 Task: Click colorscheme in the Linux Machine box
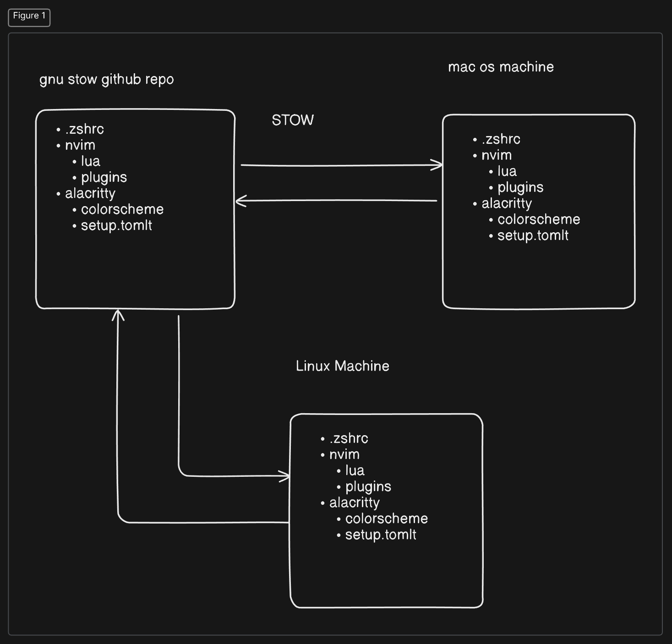pyautogui.click(x=387, y=518)
